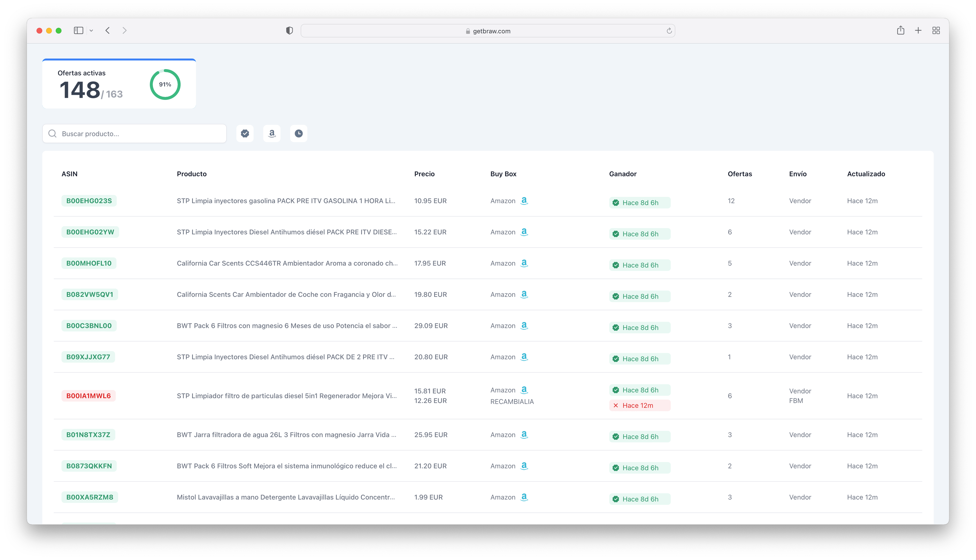This screenshot has width=976, height=560.
Task: Open ASIN B0873QKKFN link
Action: (x=89, y=466)
